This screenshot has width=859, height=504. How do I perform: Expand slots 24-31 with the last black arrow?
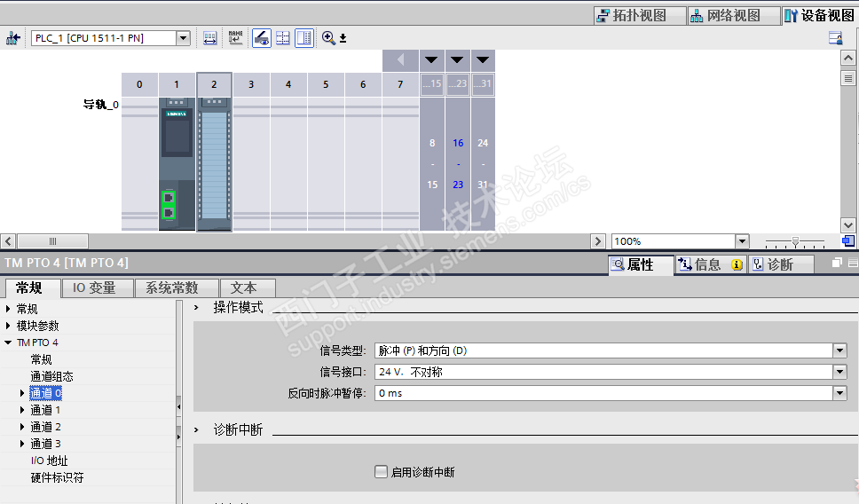pos(483,60)
